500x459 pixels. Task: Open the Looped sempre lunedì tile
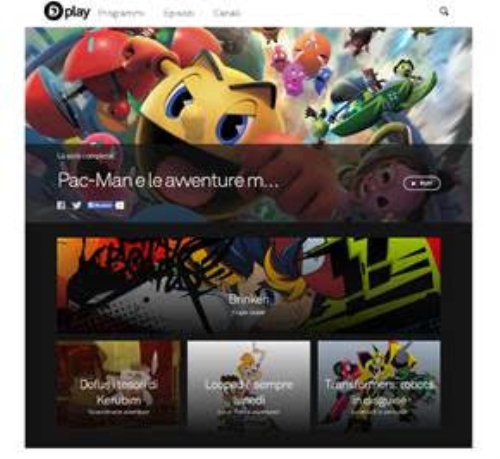tap(249, 383)
